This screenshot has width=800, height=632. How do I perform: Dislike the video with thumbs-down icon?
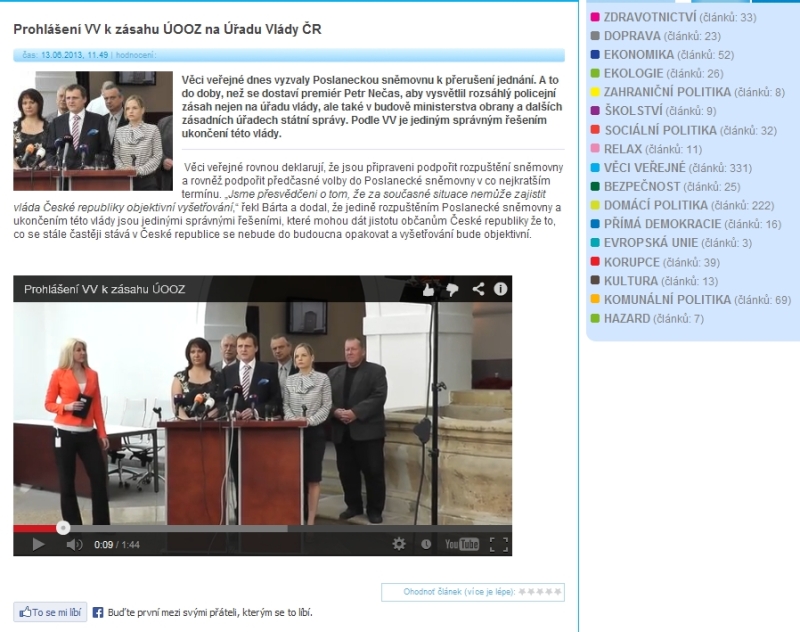click(x=452, y=289)
